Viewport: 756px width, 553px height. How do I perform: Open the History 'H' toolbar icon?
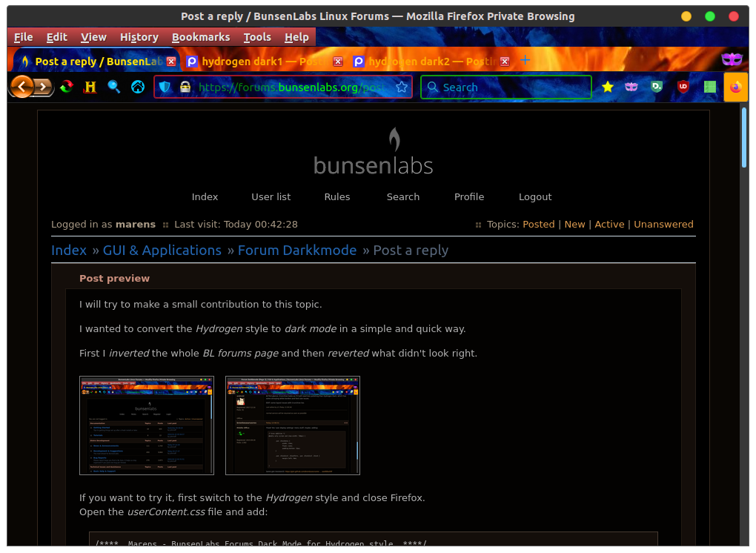90,87
